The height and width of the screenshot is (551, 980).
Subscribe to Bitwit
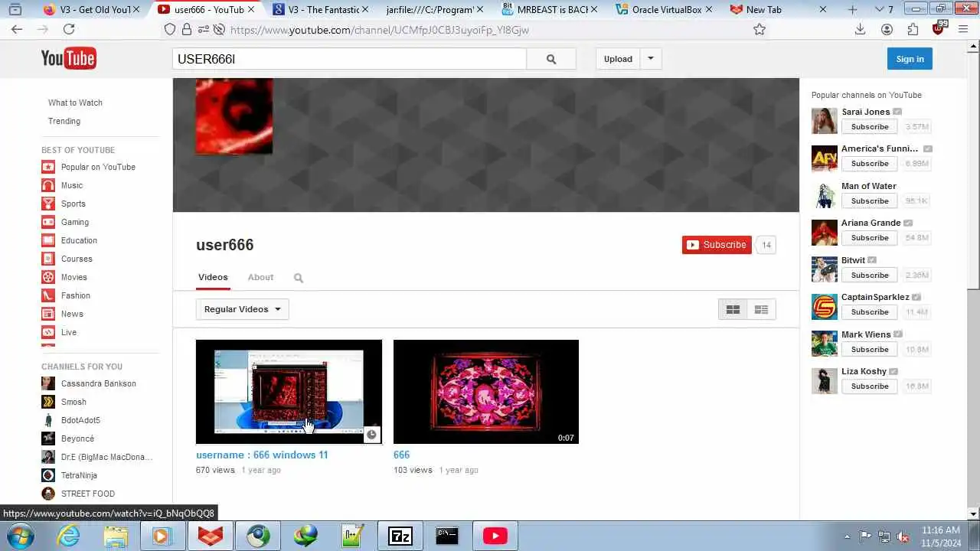coord(870,275)
